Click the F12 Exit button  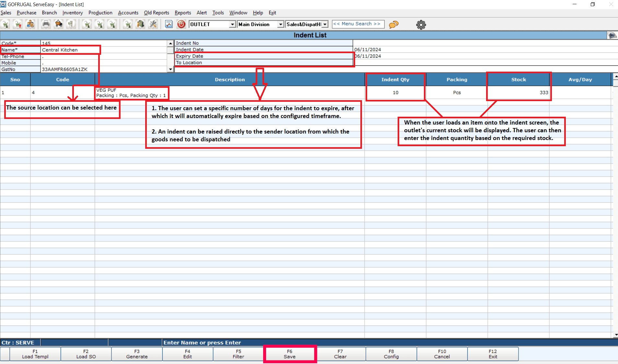coord(493,354)
